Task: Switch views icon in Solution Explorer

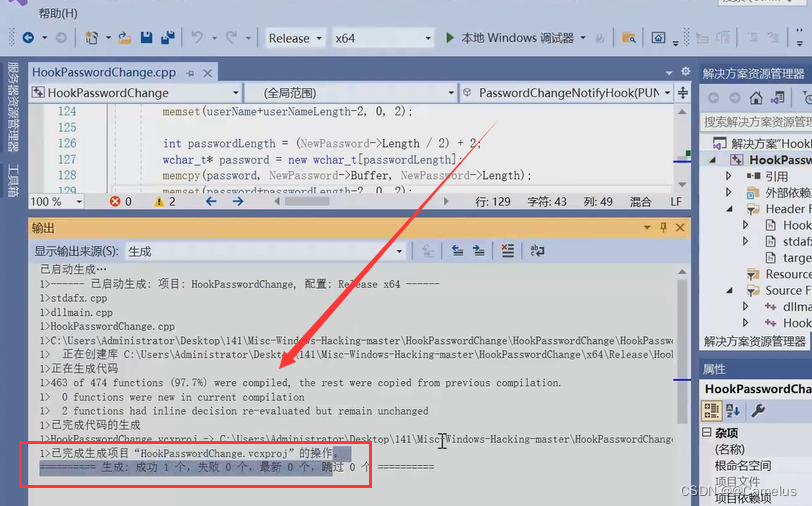Action: [777, 97]
